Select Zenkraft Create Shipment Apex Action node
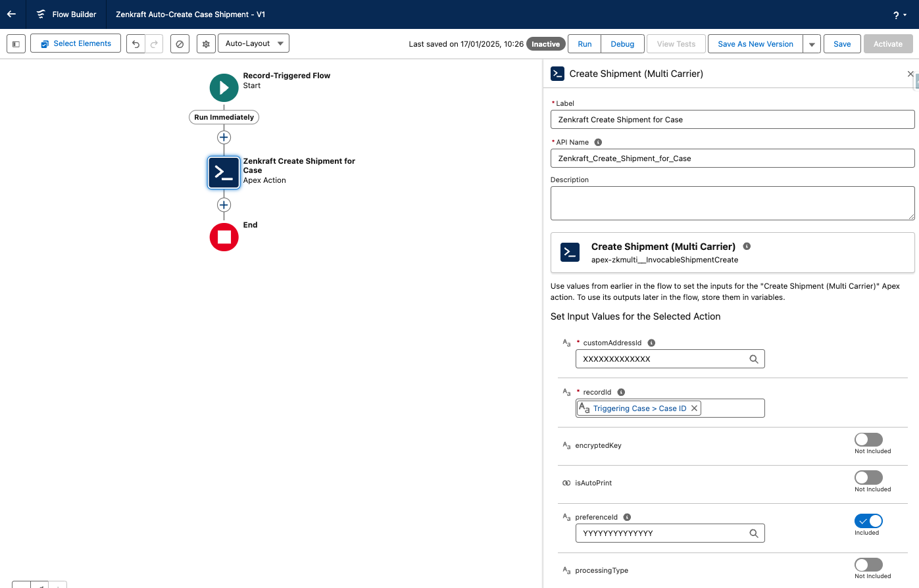The width and height of the screenshot is (919, 588). click(x=224, y=173)
